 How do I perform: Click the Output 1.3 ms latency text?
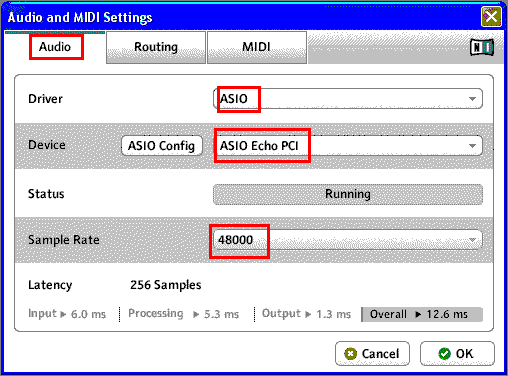pos(306,314)
